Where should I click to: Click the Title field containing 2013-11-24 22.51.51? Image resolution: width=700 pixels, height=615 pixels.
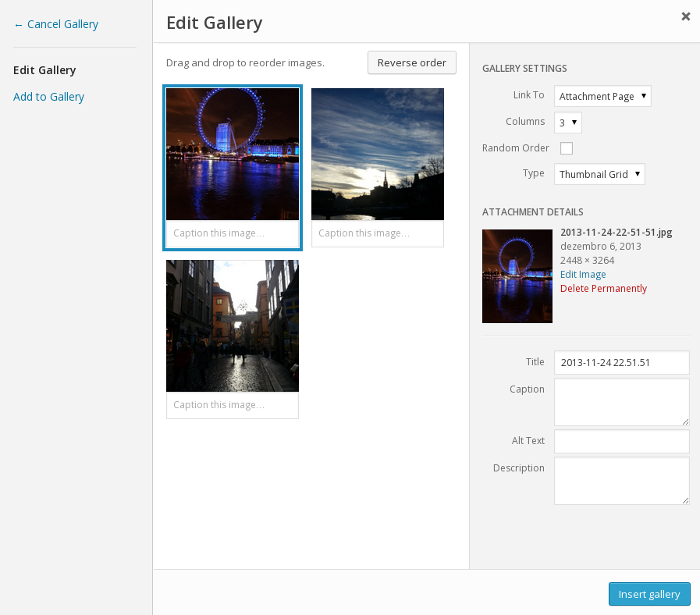[x=621, y=362]
